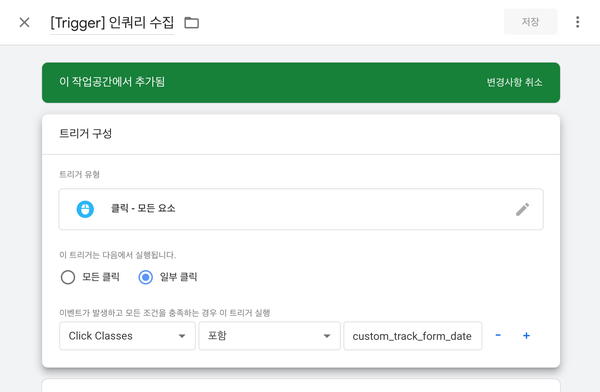Select the 일부 클릭 radio button

click(x=145, y=277)
